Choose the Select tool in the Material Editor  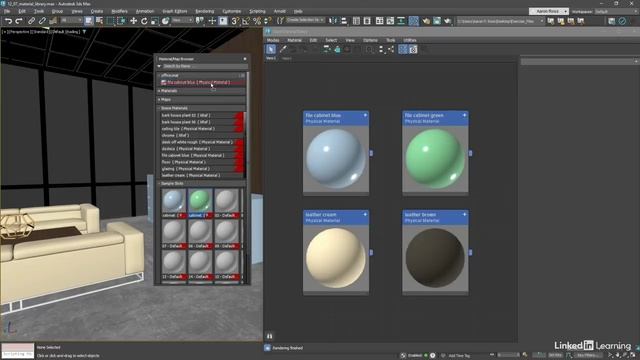[x=271, y=49]
